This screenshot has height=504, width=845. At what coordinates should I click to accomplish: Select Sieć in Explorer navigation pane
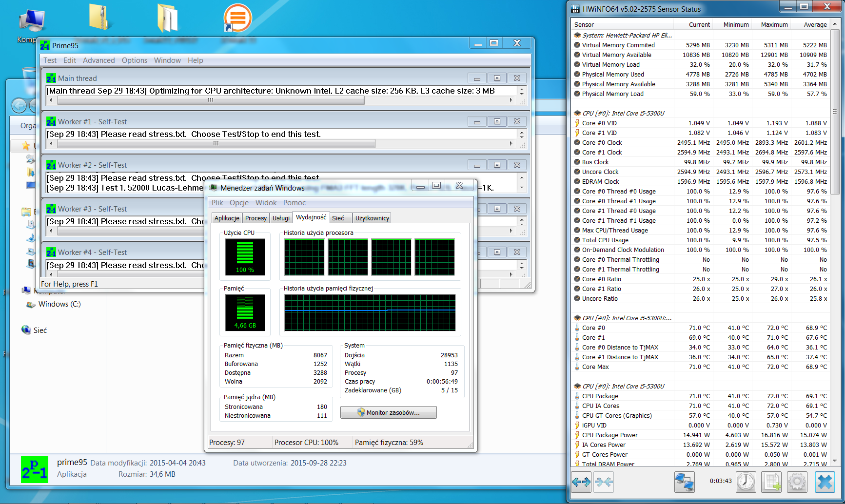(x=40, y=330)
